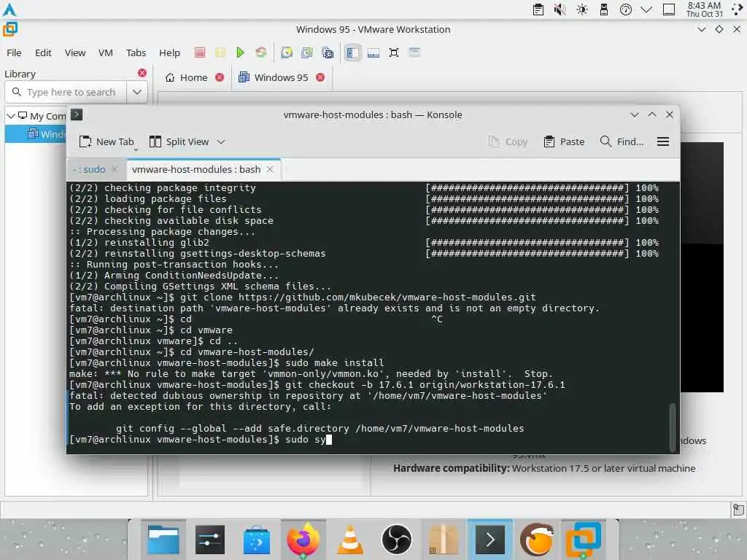Open the Konsole hamburger menu
The height and width of the screenshot is (560, 747).
(x=662, y=141)
